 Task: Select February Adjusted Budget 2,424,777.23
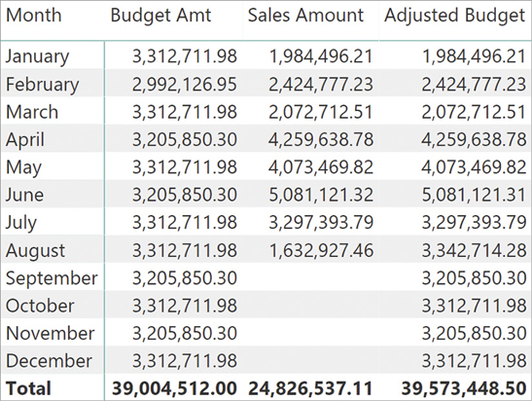(x=474, y=85)
